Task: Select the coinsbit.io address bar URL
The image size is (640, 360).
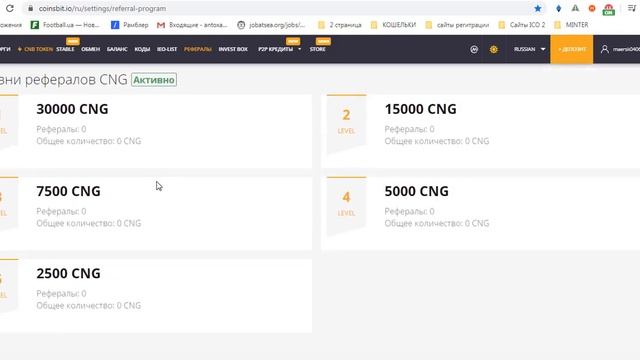Action: tap(102, 8)
